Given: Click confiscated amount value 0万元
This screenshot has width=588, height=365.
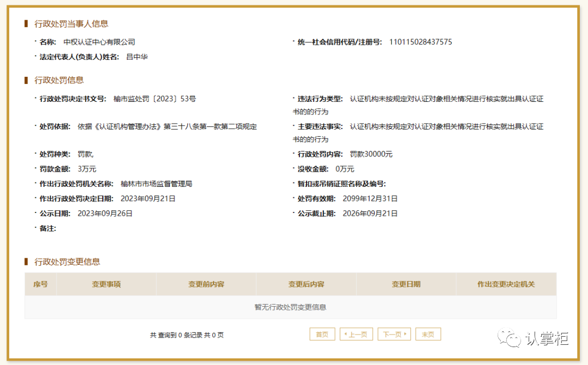Looking at the screenshot, I should coord(345,169).
